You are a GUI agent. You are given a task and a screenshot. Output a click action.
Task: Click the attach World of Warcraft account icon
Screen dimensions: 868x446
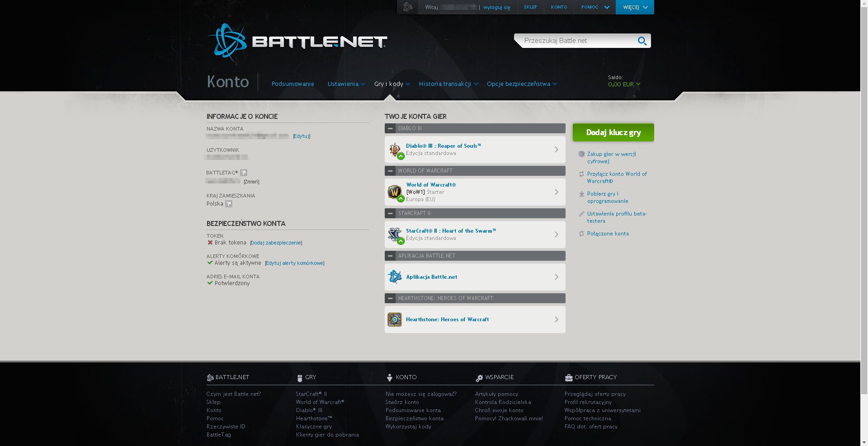point(581,174)
